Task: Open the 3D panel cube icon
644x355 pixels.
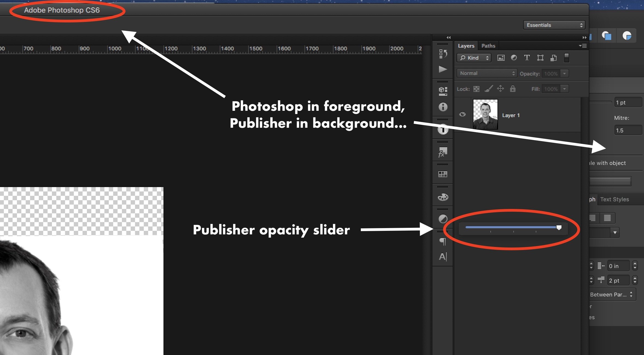Action: [x=443, y=91]
